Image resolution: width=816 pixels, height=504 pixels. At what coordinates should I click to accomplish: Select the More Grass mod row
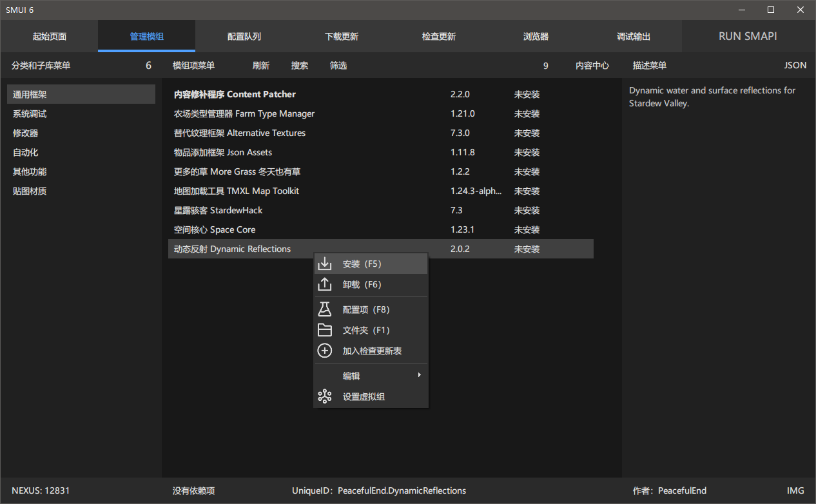[381, 171]
